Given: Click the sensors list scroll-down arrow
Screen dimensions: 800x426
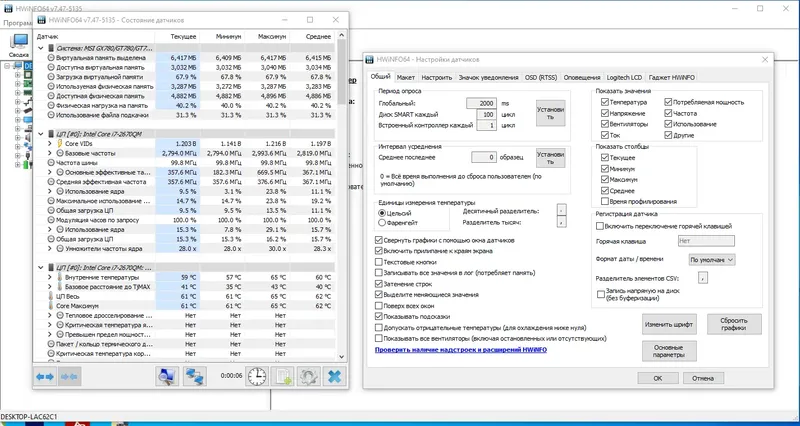Looking at the screenshot, I should (341, 357).
